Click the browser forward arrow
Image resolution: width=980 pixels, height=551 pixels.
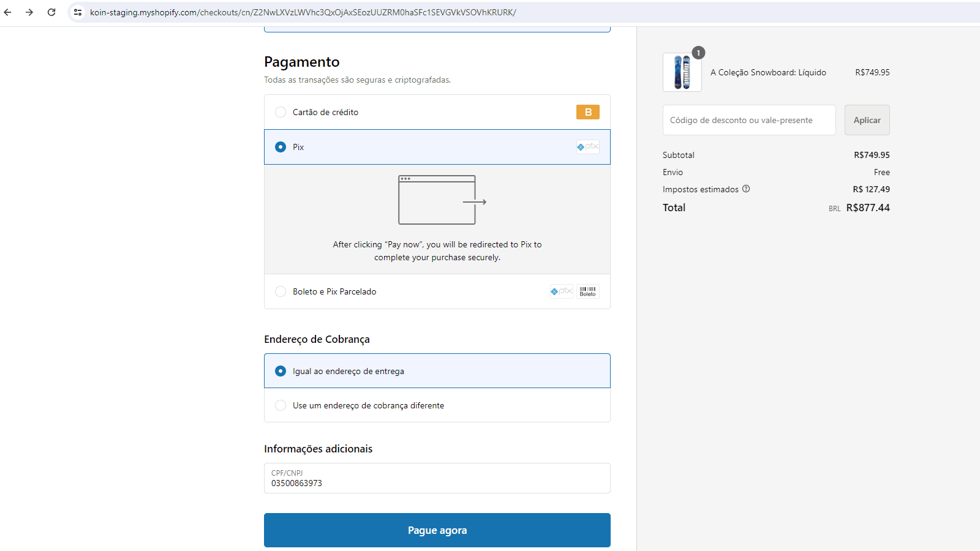29,12
